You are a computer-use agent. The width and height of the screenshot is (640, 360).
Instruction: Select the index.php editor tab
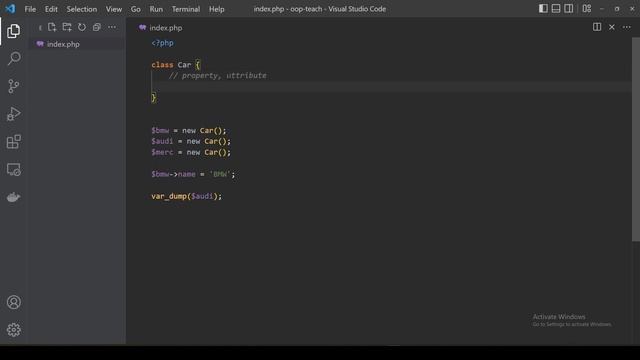click(160, 28)
